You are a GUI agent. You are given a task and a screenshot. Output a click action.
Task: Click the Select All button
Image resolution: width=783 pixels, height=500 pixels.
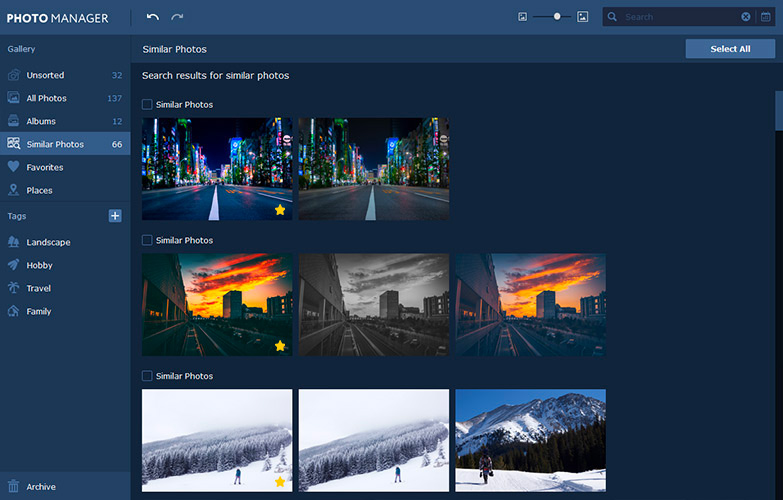click(x=730, y=49)
